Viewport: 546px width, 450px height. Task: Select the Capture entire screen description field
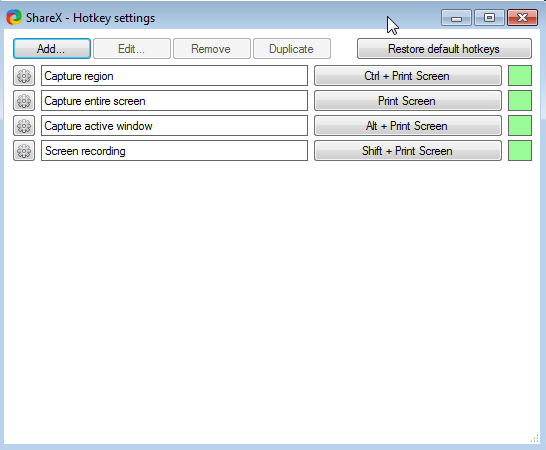click(x=174, y=101)
